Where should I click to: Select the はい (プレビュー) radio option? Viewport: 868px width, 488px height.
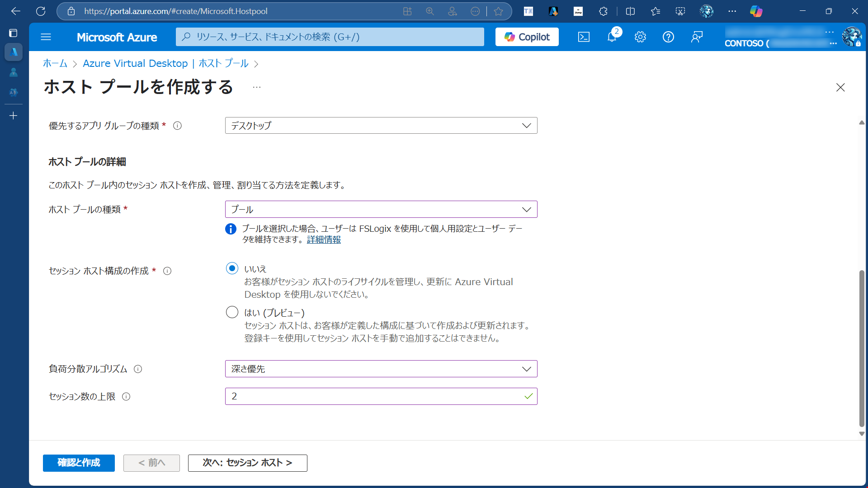(x=232, y=312)
